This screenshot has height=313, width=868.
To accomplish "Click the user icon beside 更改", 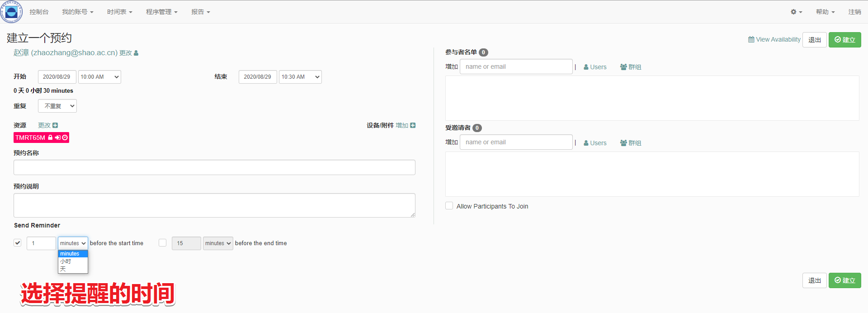I will coord(136,53).
